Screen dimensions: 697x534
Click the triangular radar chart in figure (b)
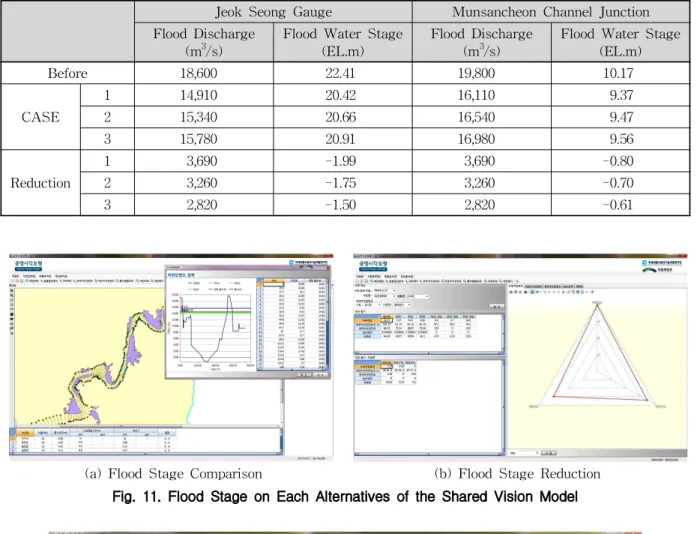598,356
